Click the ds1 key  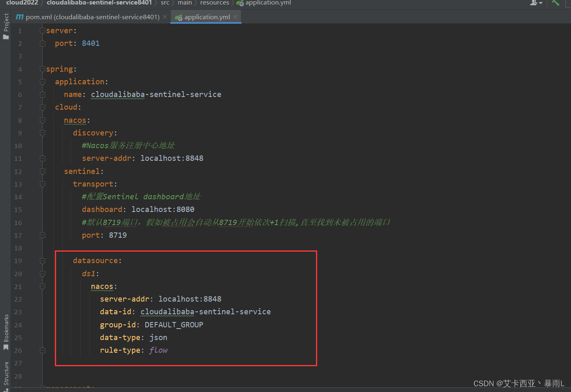coord(88,274)
